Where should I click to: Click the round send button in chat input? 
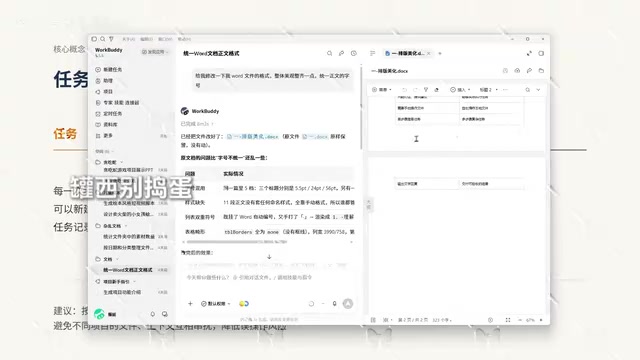348,303
